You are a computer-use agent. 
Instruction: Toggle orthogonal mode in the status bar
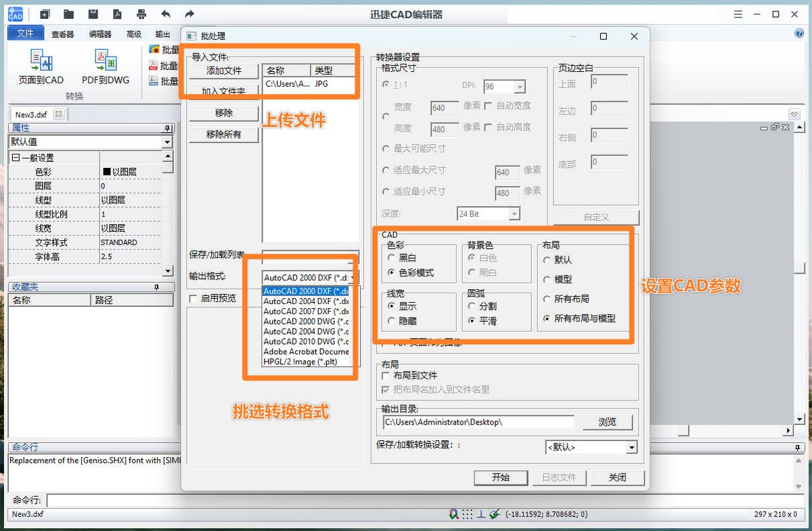(x=480, y=515)
